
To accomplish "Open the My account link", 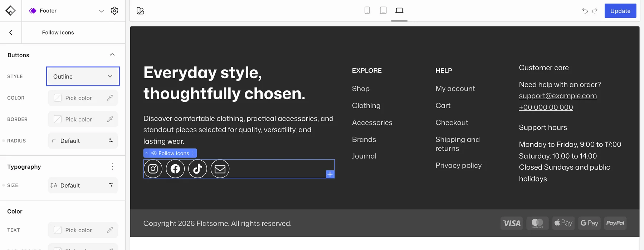I will point(455,89).
